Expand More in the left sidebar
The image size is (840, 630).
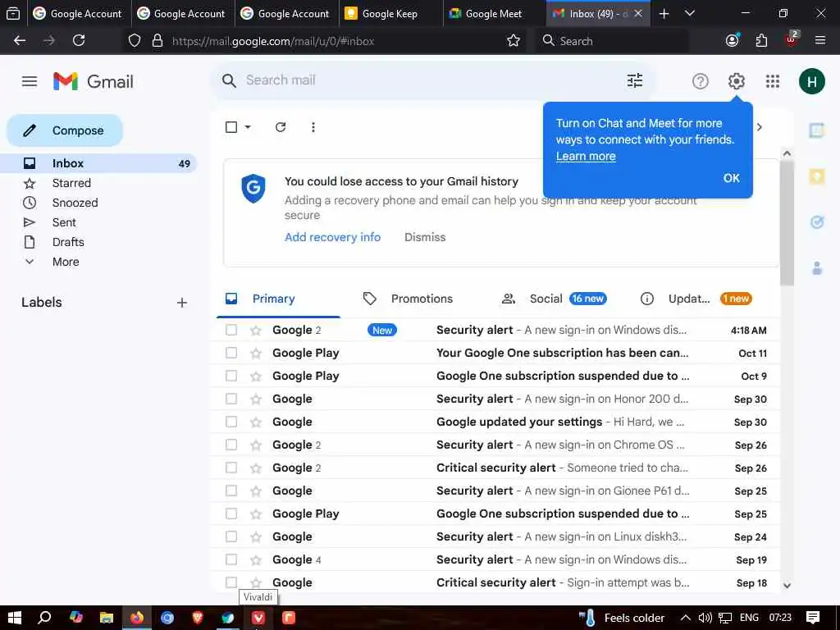click(66, 262)
